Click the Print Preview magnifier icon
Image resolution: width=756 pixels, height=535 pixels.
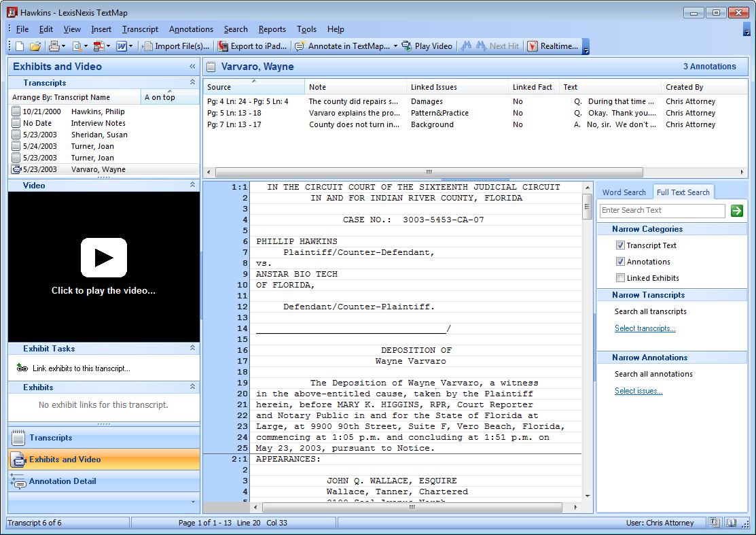coord(77,46)
